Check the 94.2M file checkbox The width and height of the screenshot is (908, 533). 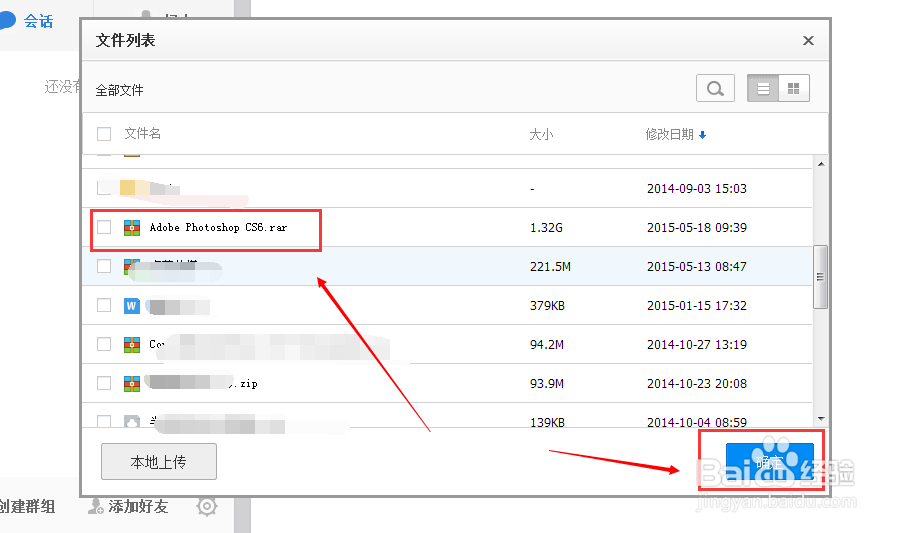pyautogui.click(x=104, y=344)
